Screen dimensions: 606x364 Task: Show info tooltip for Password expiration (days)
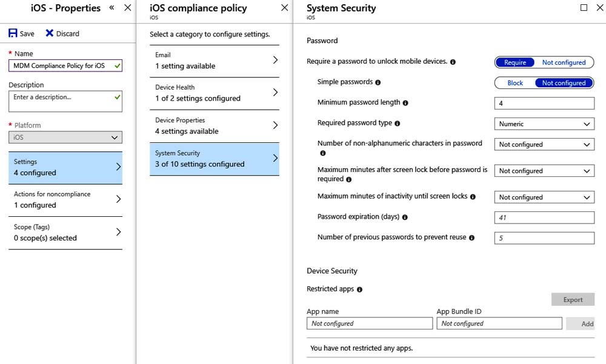(x=405, y=217)
